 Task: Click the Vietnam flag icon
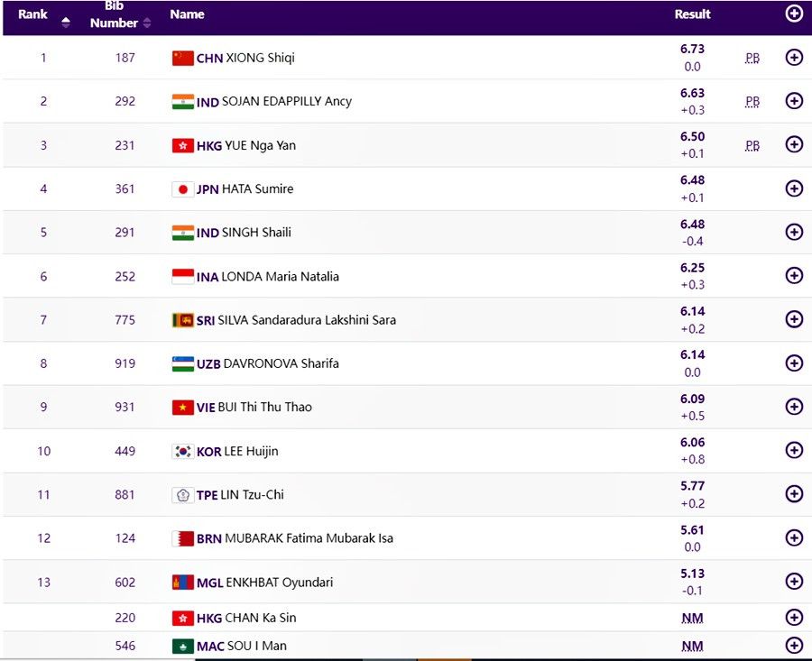[183, 408]
